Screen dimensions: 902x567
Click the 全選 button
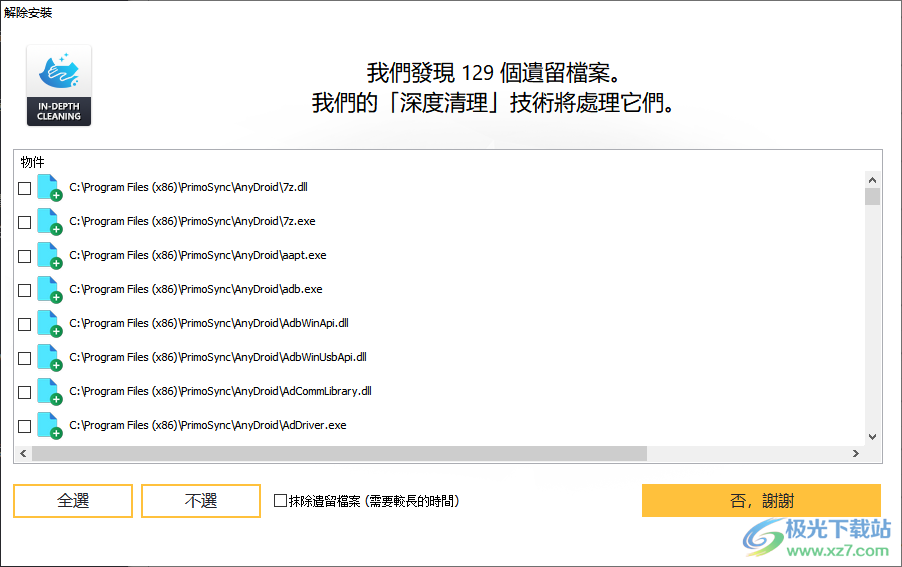point(73,501)
